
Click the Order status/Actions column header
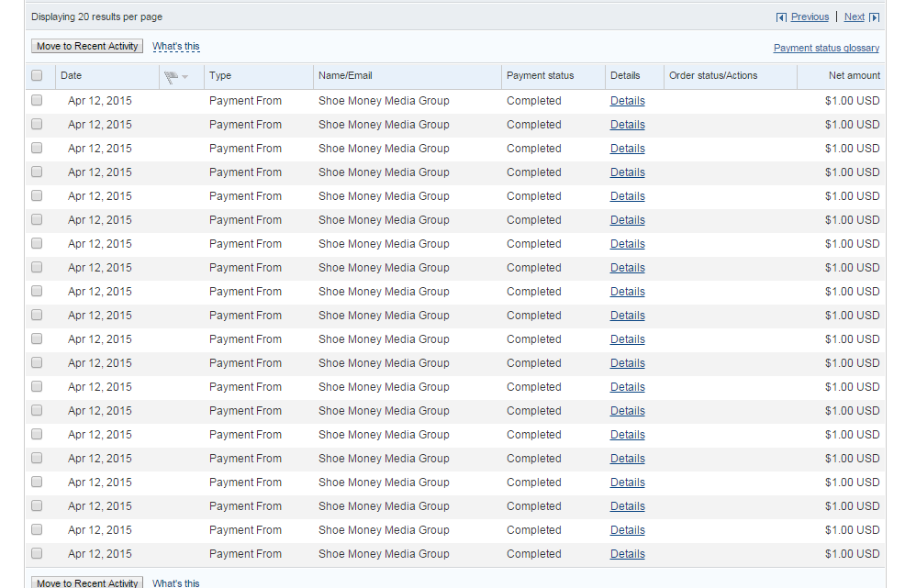pos(713,76)
